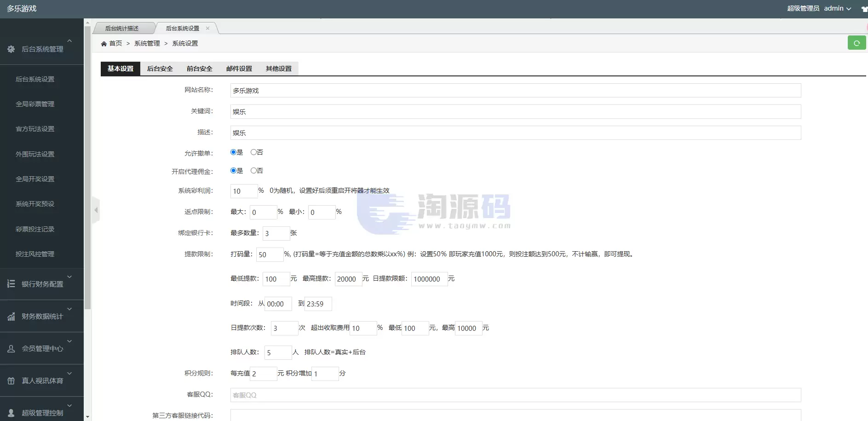Image resolution: width=868 pixels, height=421 pixels.
Task: Collapse the 后台系统管理 menu chevron
Action: click(x=69, y=41)
